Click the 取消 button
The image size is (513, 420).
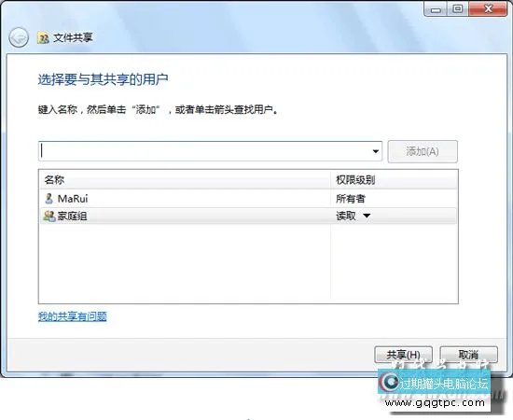coord(468,355)
